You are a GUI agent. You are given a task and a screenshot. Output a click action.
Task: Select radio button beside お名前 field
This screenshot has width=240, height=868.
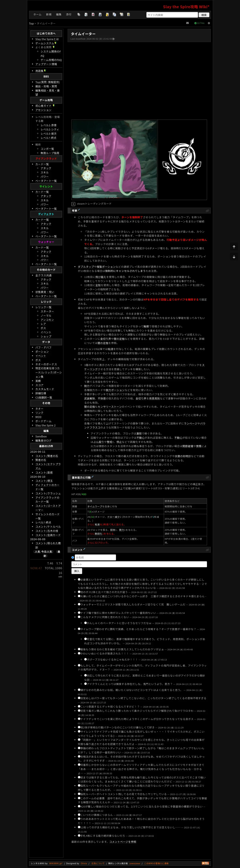pyautogui.click(x=73, y=557)
